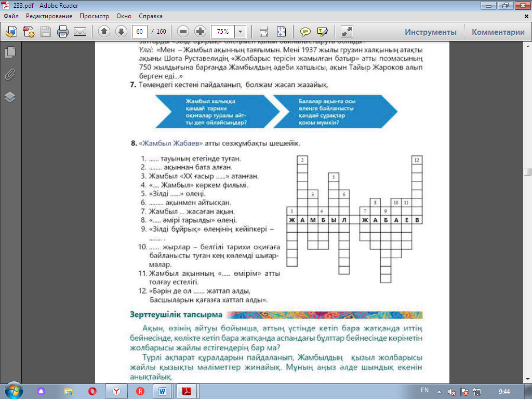Image resolution: width=532 pixels, height=399 pixels.
Task: Click the save file floppy icon
Action: pos(46,32)
